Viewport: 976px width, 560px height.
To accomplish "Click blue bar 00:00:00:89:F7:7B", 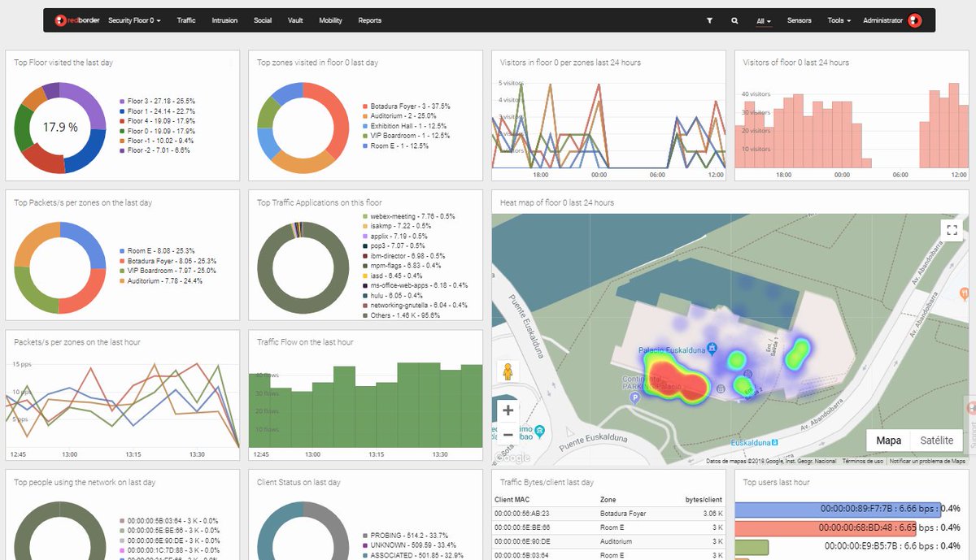I will click(838, 509).
